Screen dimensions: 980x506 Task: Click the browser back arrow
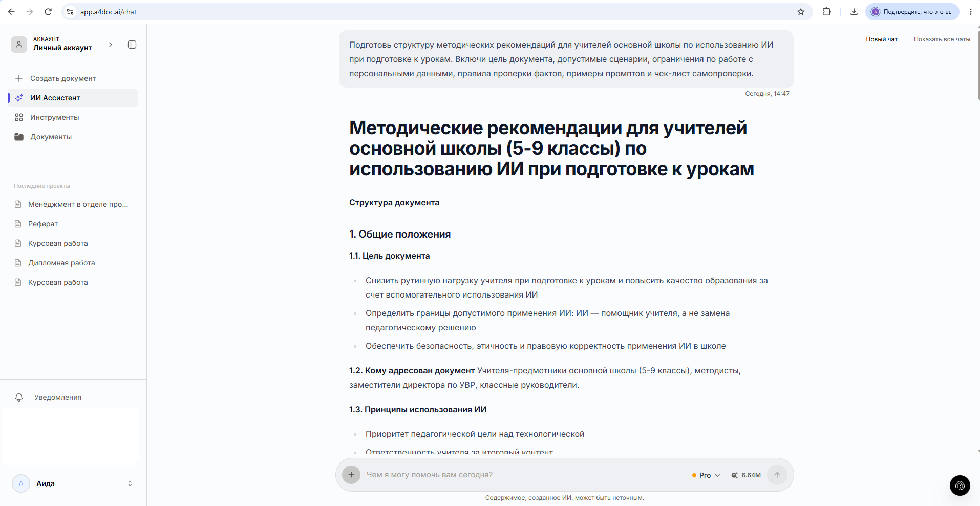(x=11, y=12)
